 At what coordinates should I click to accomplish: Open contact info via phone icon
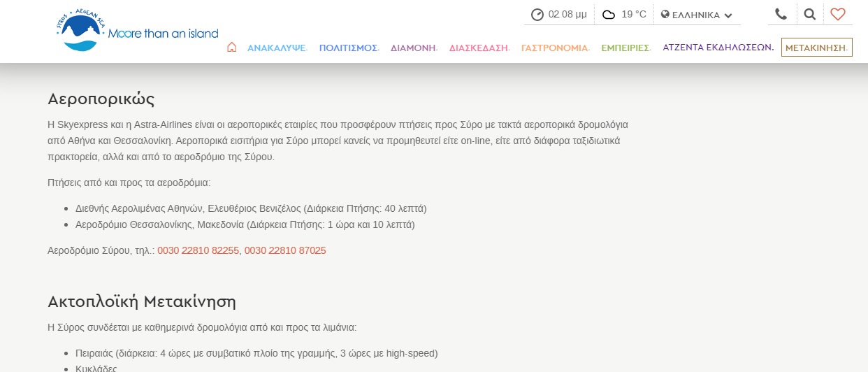tap(781, 14)
